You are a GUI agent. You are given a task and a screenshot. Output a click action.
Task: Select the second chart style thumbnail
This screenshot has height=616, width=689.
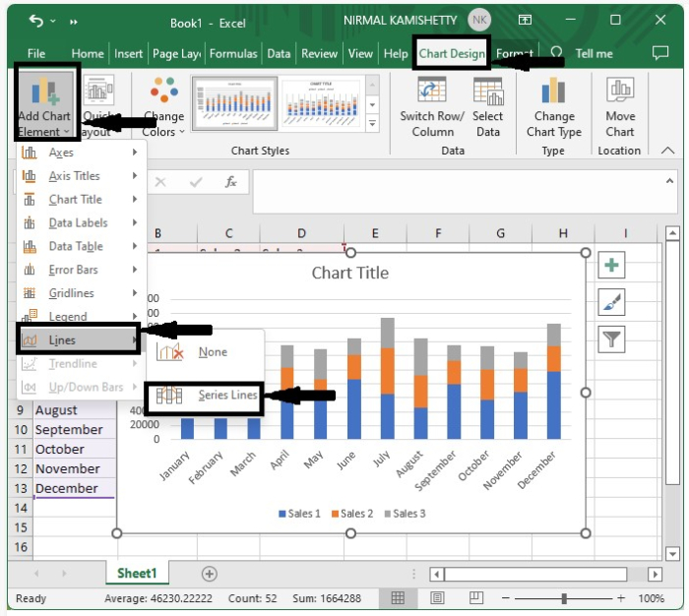pos(321,103)
